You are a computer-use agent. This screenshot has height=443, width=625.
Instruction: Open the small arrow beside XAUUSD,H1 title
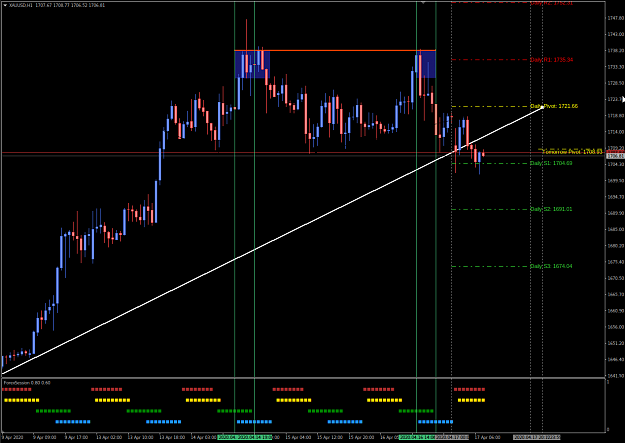click(5, 5)
